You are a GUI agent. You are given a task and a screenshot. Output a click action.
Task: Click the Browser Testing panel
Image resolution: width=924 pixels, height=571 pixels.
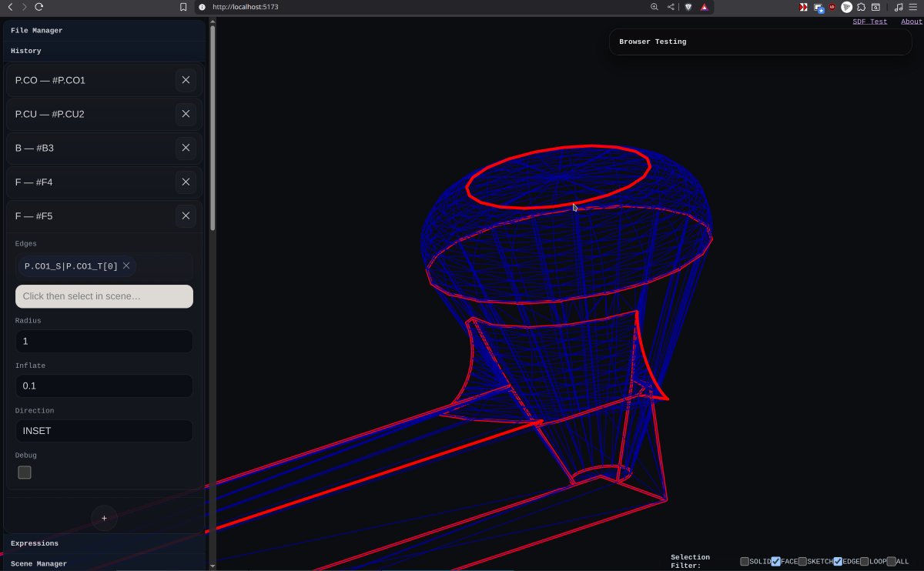coord(760,42)
